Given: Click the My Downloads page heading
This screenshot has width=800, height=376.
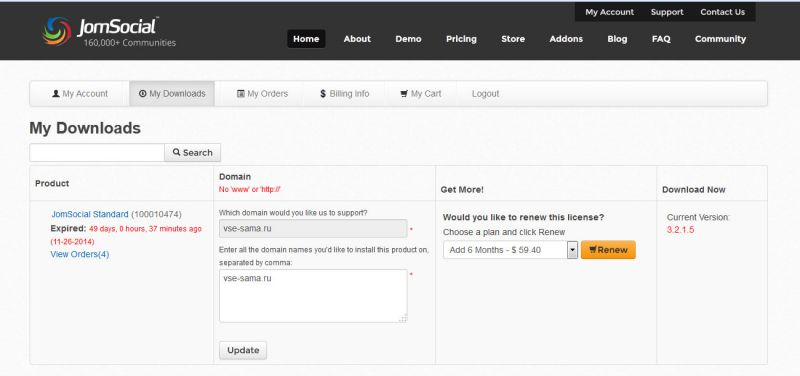Looking at the screenshot, I should pyautogui.click(x=85, y=128).
